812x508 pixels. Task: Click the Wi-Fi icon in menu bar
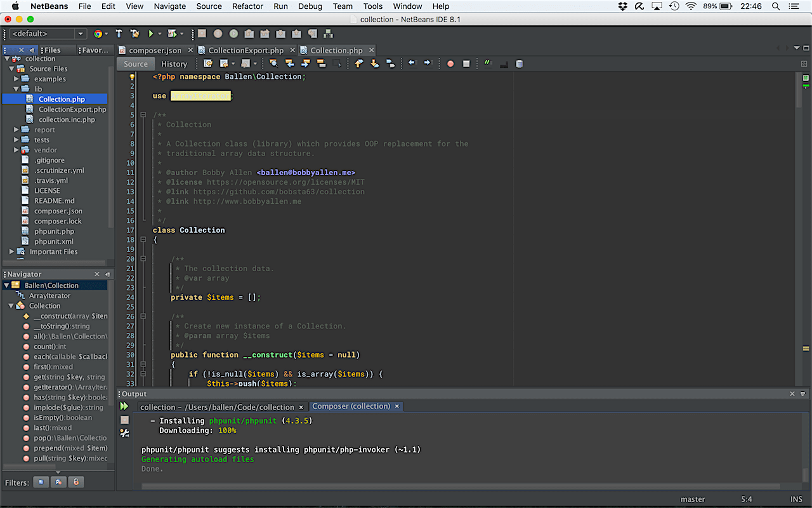point(691,6)
